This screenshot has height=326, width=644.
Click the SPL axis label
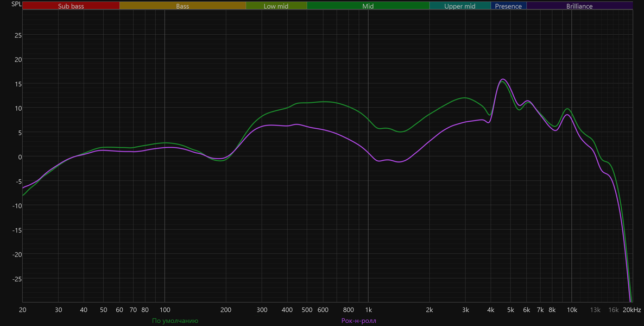click(16, 4)
